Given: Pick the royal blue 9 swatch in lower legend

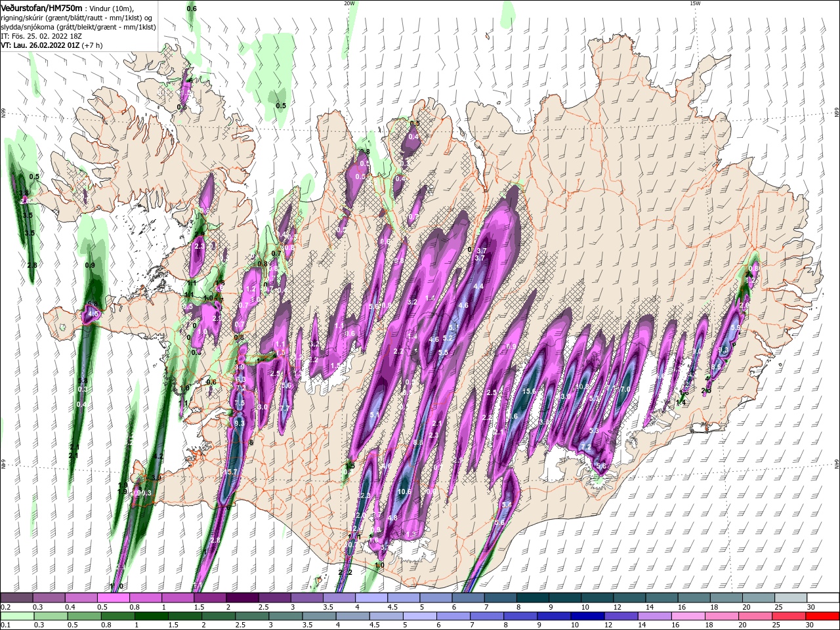Looking at the screenshot, I should (555, 617).
